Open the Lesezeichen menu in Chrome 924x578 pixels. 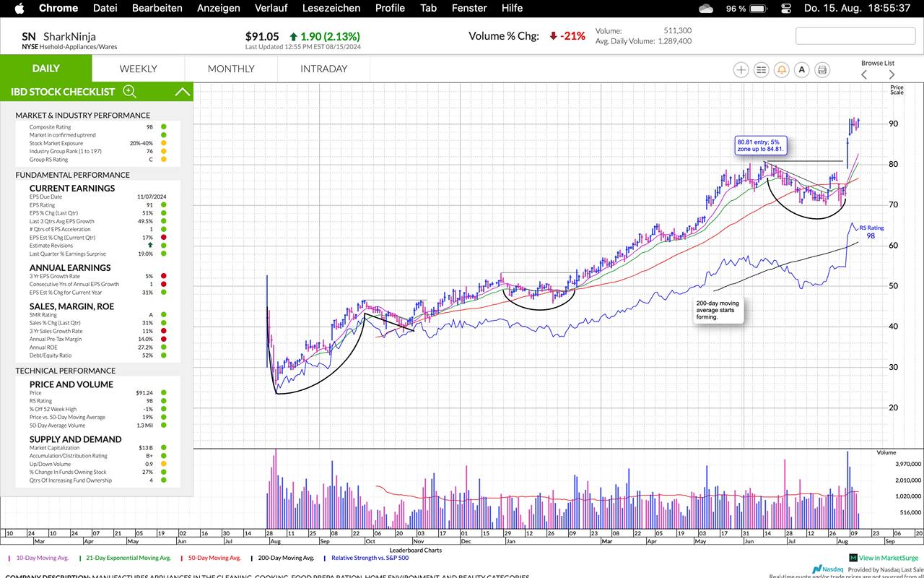coord(331,8)
